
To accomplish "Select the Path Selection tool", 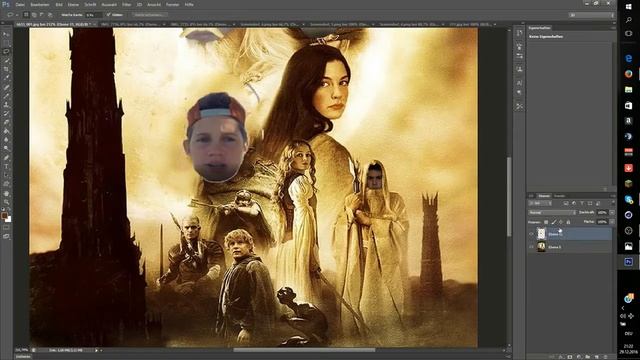I will [6, 175].
